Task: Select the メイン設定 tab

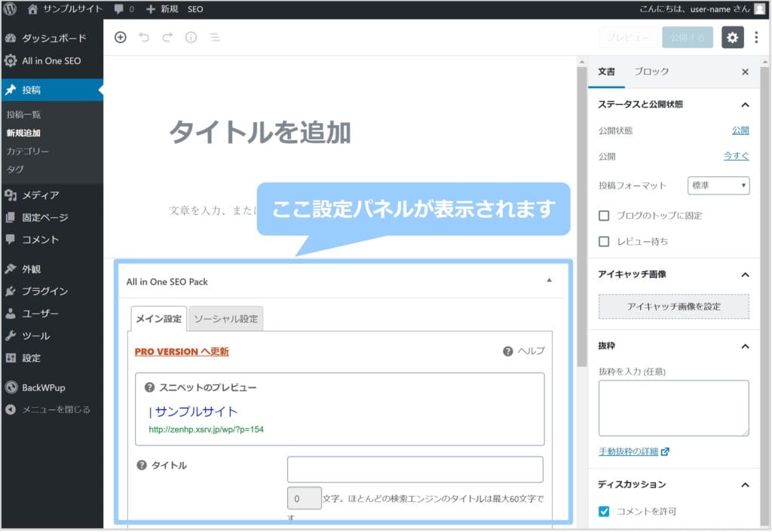Action: coord(159,319)
